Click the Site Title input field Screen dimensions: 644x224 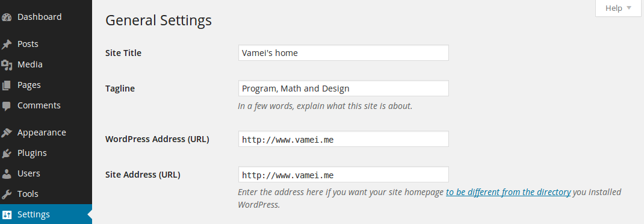(x=343, y=52)
